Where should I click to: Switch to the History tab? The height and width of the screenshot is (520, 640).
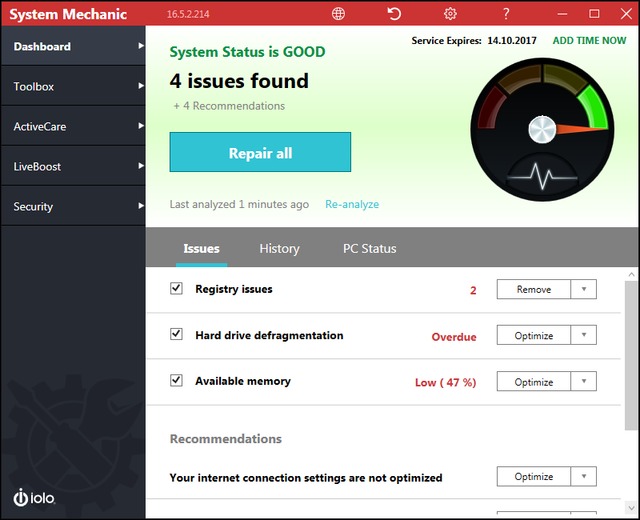click(279, 249)
